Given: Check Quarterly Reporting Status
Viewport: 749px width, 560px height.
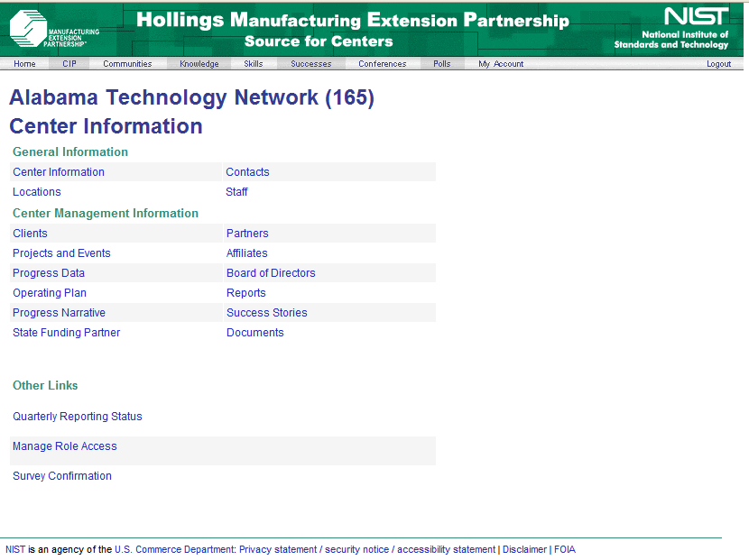Looking at the screenshot, I should coord(78,417).
